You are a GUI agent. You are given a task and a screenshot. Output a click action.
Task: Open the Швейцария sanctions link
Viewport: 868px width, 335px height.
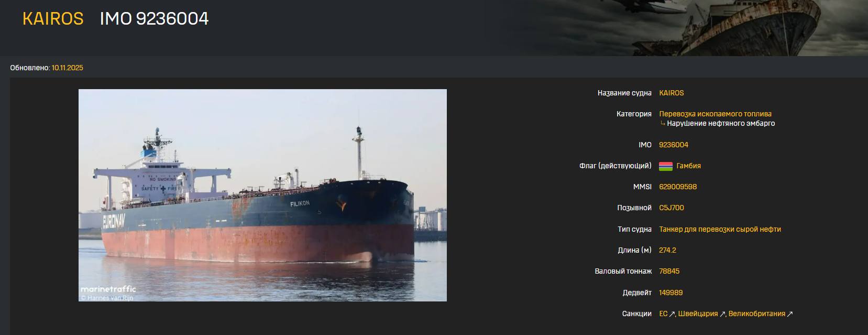click(x=698, y=314)
